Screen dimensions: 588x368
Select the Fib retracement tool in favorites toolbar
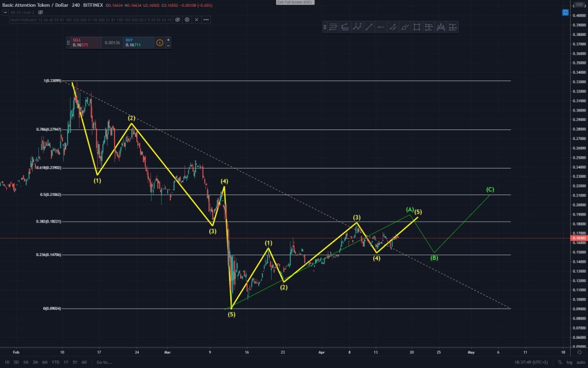[333, 27]
